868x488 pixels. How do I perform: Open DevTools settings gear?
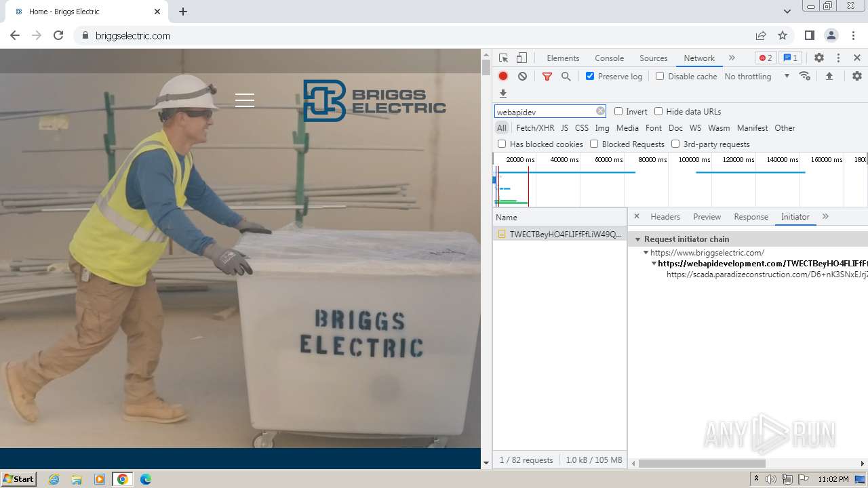(x=818, y=58)
